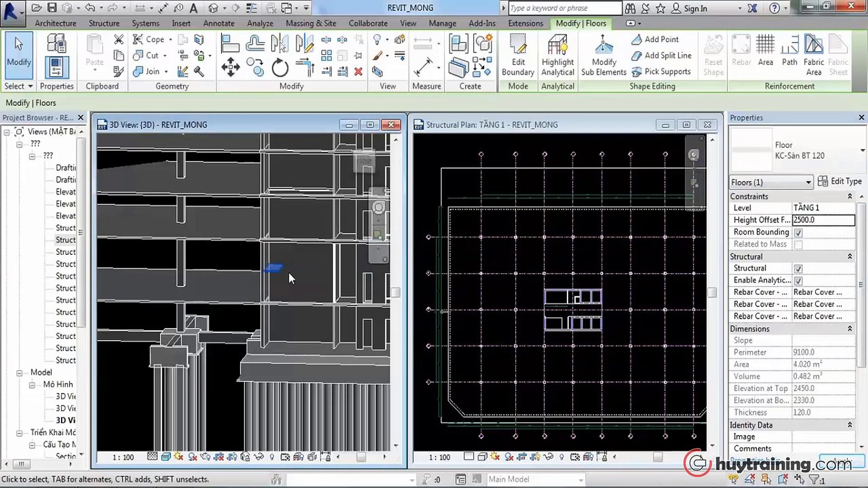This screenshot has width=868, height=488.
Task: Click the Save icon in quick access toolbar
Action: click(52, 8)
